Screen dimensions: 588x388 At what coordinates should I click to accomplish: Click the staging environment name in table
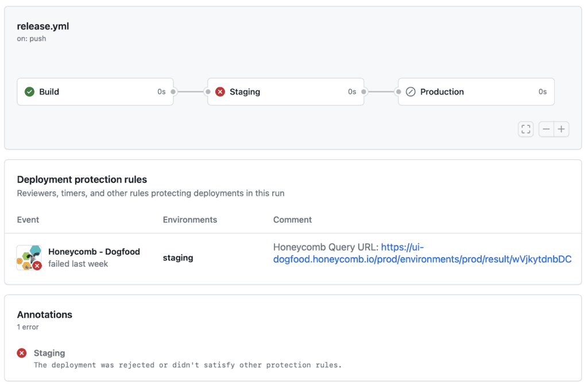pyautogui.click(x=178, y=258)
